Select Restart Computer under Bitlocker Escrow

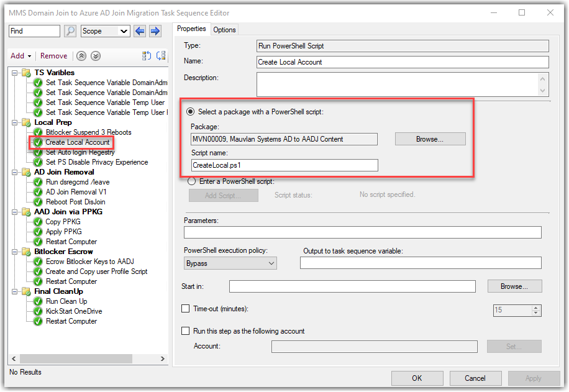click(x=71, y=281)
